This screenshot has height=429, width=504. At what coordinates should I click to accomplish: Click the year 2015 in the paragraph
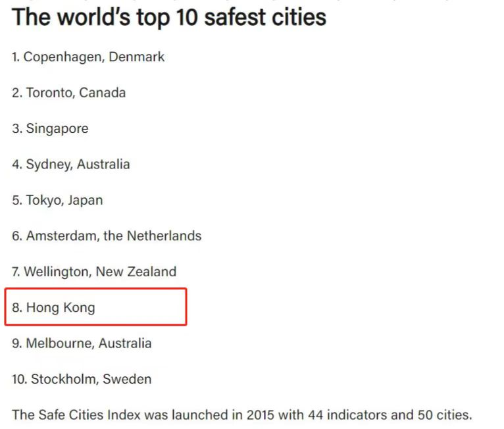(x=260, y=415)
